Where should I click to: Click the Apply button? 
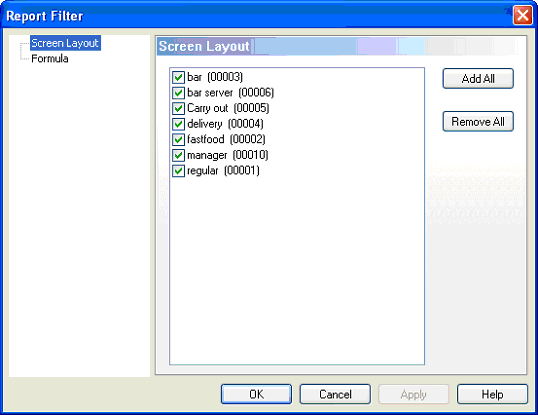[414, 394]
